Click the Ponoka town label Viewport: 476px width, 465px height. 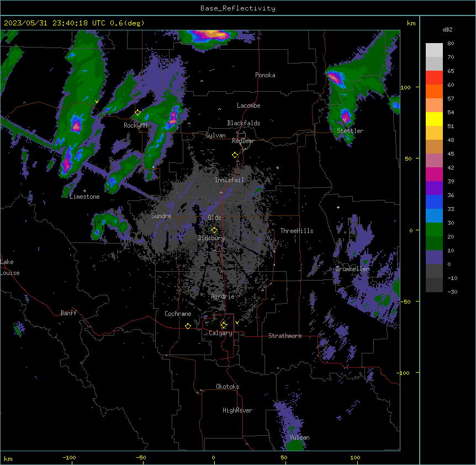click(x=265, y=75)
